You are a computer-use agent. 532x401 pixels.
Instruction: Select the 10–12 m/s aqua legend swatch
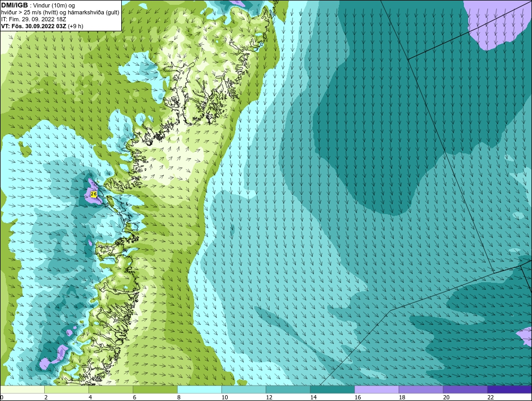[244, 389]
